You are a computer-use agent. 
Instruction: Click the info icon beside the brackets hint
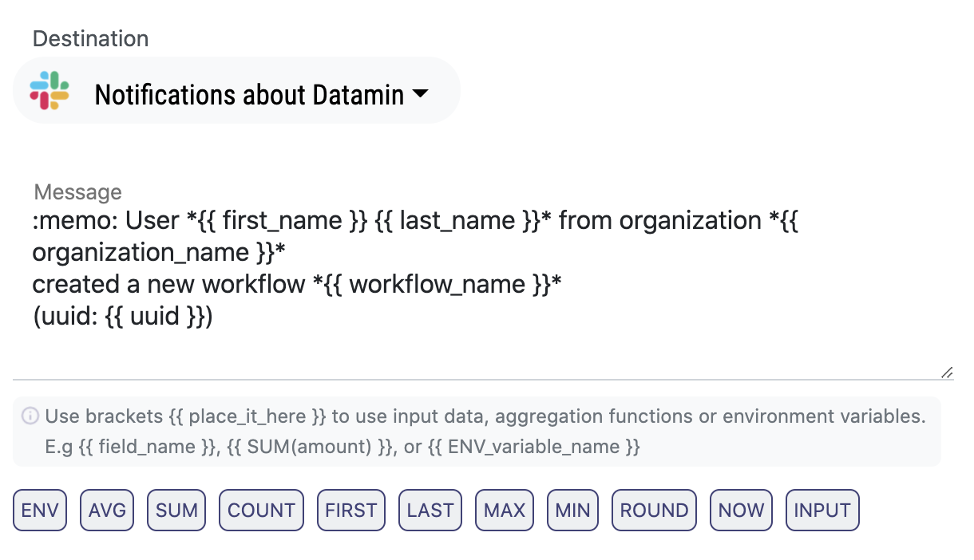click(30, 416)
